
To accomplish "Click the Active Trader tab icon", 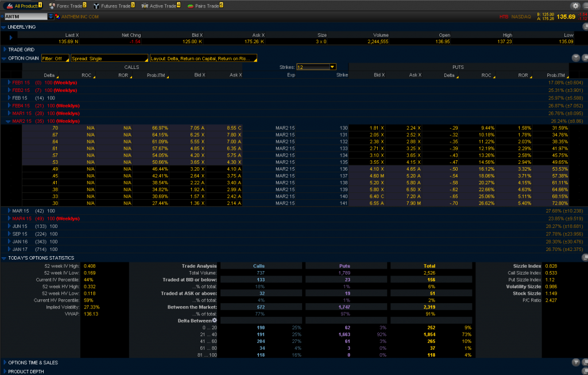I will click(145, 6).
